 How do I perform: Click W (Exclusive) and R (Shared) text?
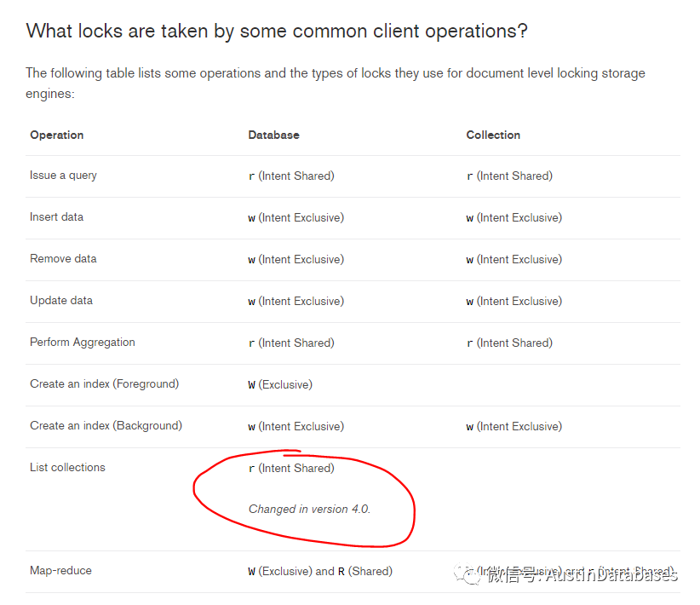click(x=320, y=571)
